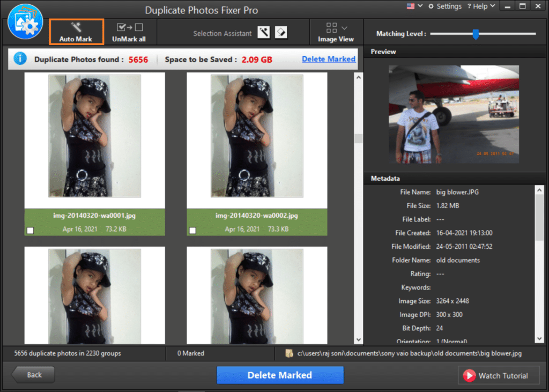
Task: Click the file path in status bar
Action: tap(409, 353)
